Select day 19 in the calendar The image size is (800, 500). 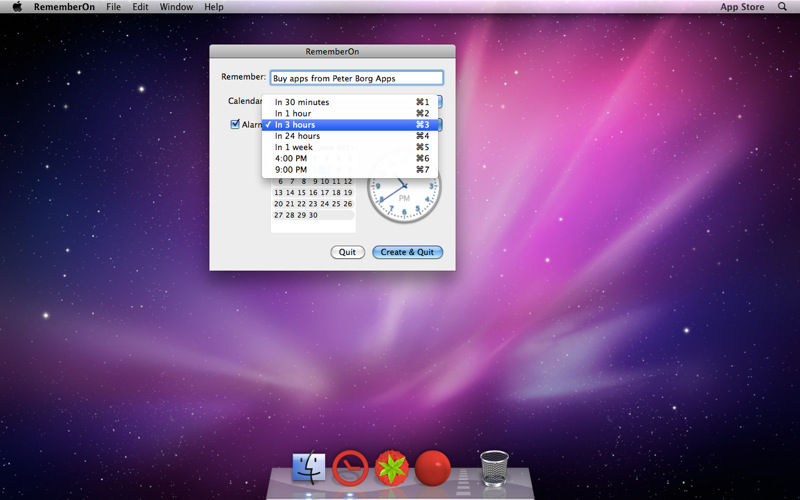point(347,192)
